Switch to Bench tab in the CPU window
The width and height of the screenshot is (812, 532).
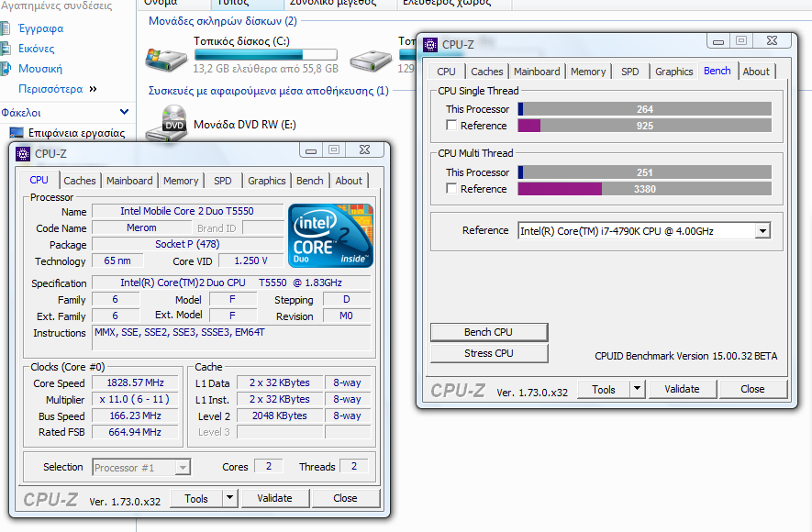(310, 181)
